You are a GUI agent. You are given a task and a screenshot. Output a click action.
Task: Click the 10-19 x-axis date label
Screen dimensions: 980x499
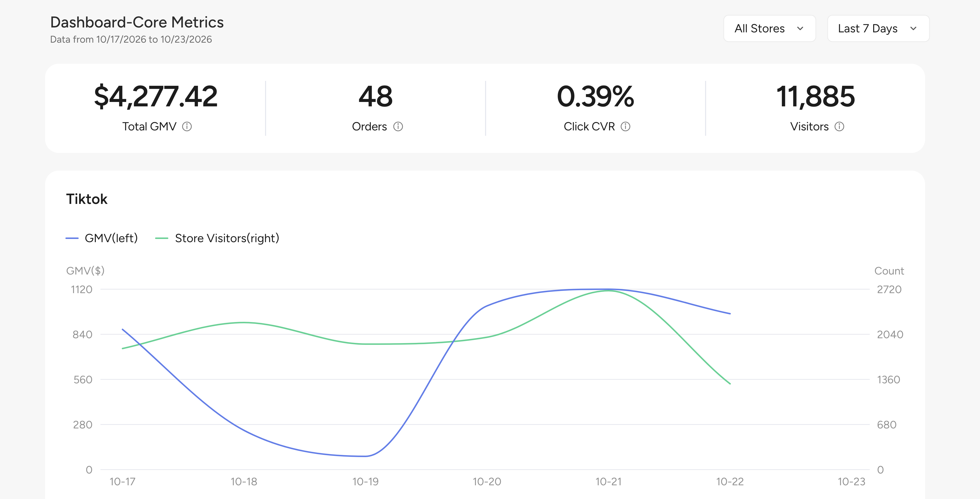(x=366, y=482)
